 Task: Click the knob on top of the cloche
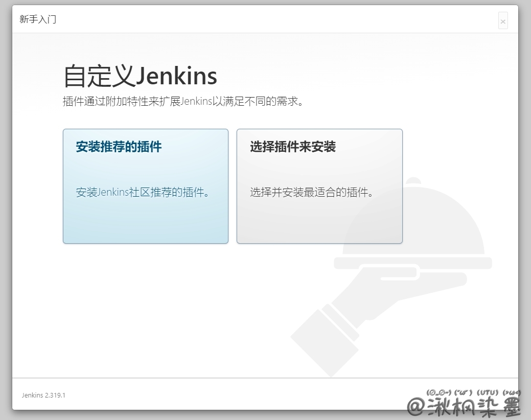413,180
